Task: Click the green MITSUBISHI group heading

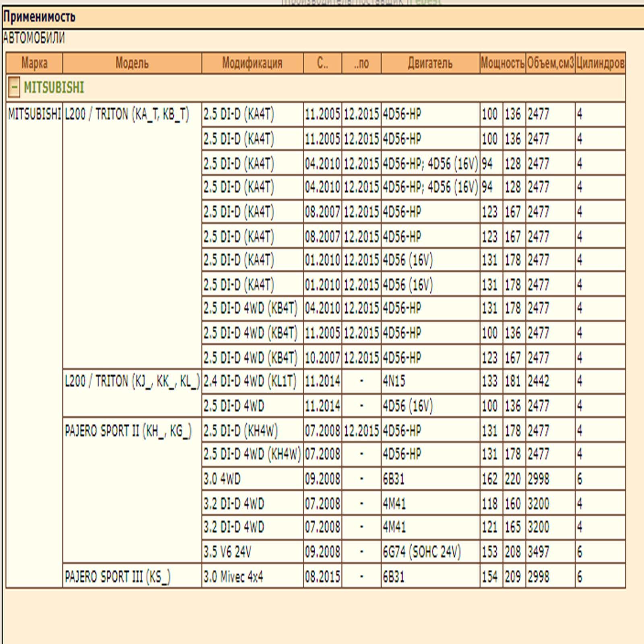Action: (x=54, y=87)
